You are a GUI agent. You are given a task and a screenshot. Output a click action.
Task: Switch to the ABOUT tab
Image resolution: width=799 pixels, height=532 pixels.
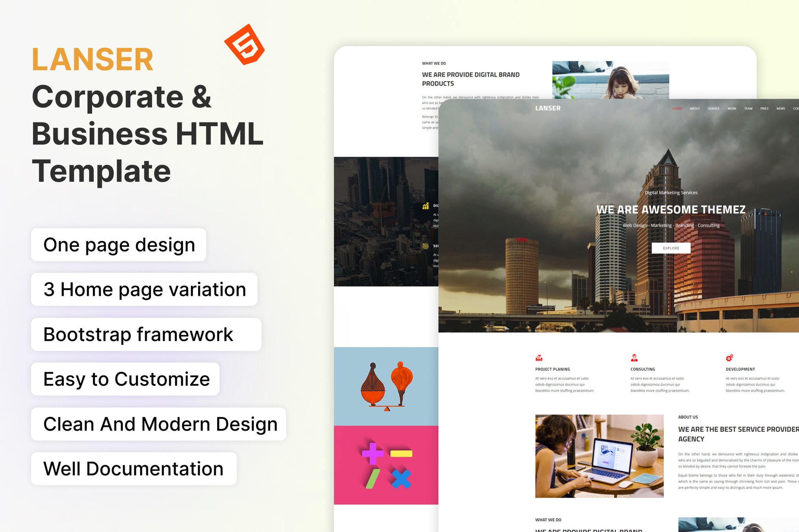[x=694, y=109]
